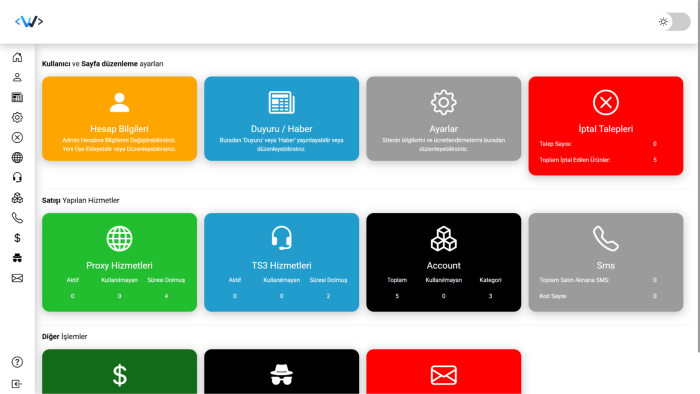Open the TS3 Hizmetleri card
The image size is (700, 394).
pos(281,262)
